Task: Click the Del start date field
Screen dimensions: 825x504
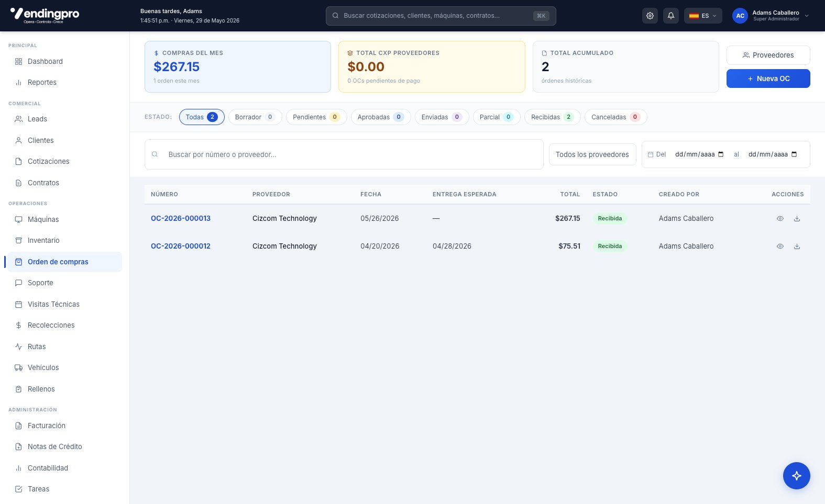Action: (699, 154)
